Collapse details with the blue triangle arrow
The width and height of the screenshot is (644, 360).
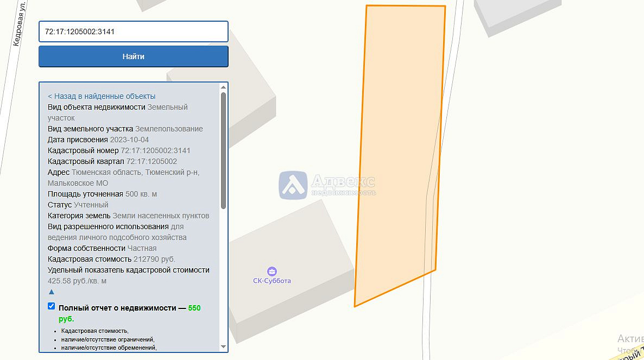(x=52, y=292)
